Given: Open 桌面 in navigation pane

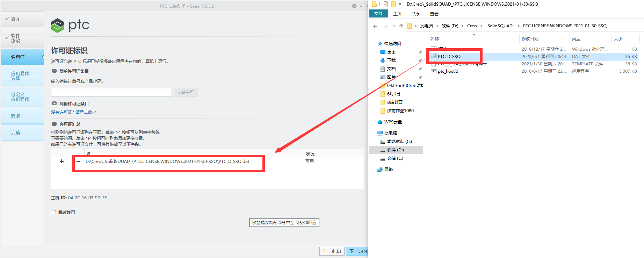Looking at the screenshot, I should click(x=391, y=52).
